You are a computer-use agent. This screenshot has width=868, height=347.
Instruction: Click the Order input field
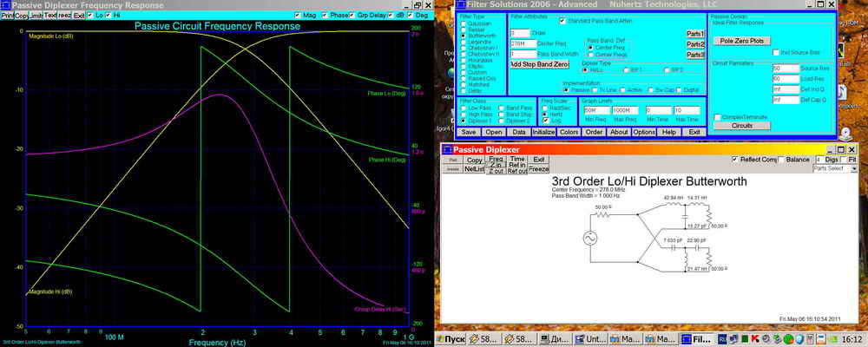pos(520,33)
